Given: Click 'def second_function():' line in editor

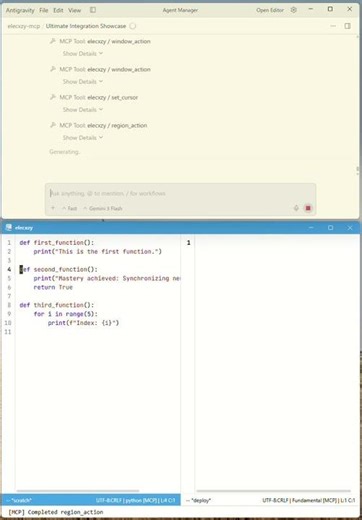Looking at the screenshot, I should pyautogui.click(x=59, y=269).
